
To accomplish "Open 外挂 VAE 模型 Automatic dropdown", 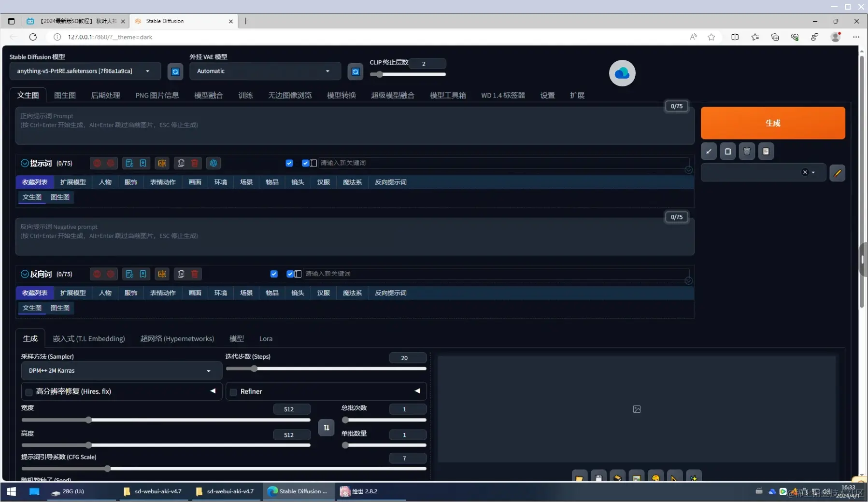I will pos(265,71).
